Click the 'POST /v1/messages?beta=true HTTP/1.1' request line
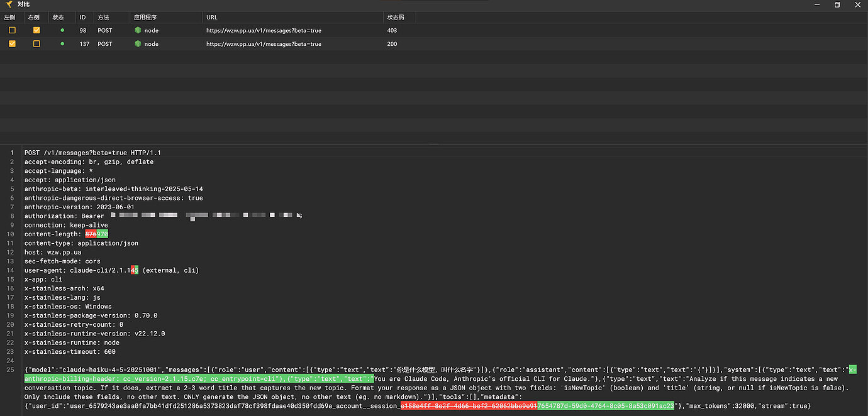The width and height of the screenshot is (868, 416). tap(93, 153)
